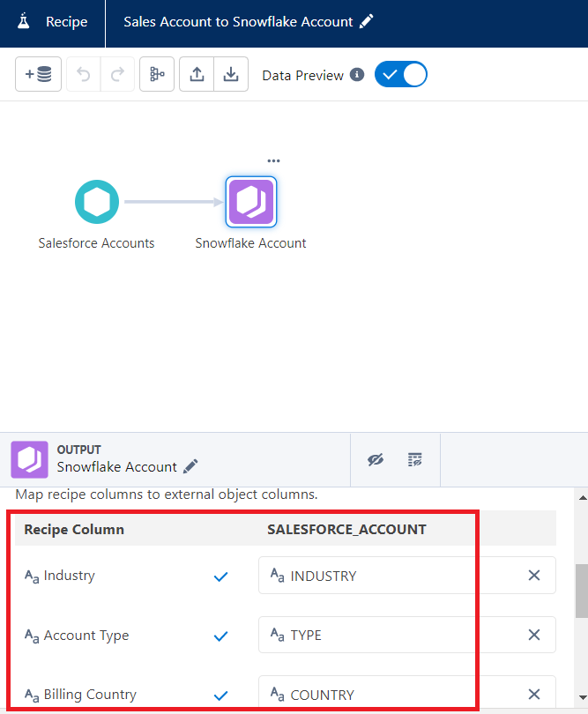Edit the recipe name with pencil icon
Screen dimensions: 588x714
[x=366, y=21]
